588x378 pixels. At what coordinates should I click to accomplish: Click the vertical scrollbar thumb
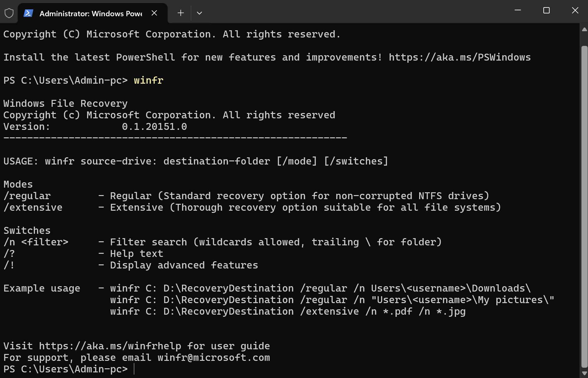pyautogui.click(x=584, y=207)
